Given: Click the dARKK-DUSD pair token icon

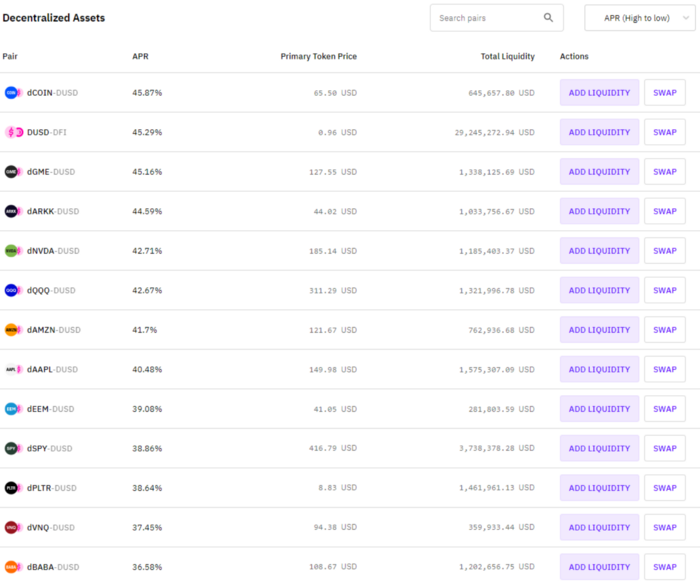Looking at the screenshot, I should pos(13,211).
